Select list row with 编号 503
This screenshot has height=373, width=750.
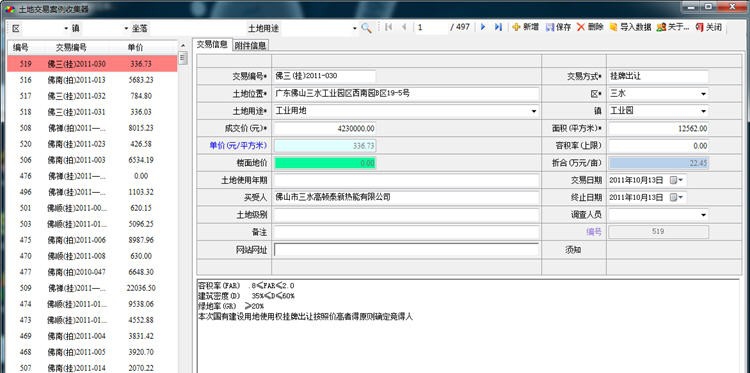(x=92, y=224)
